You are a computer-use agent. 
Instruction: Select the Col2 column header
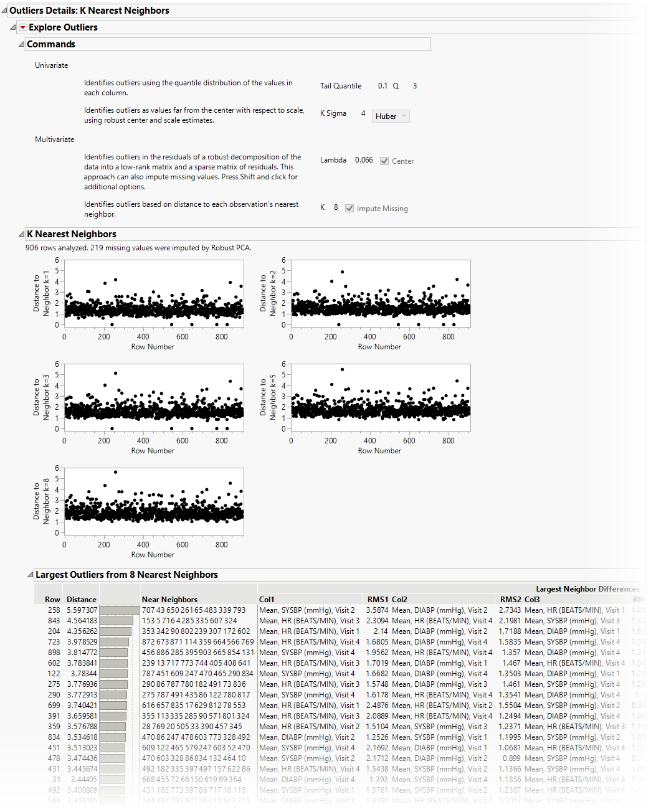[399, 600]
